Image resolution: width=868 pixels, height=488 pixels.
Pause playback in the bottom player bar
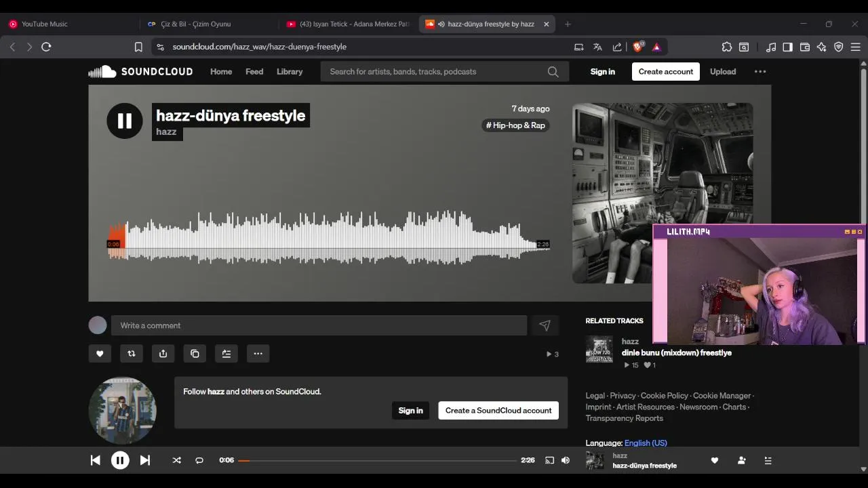[120, 460]
